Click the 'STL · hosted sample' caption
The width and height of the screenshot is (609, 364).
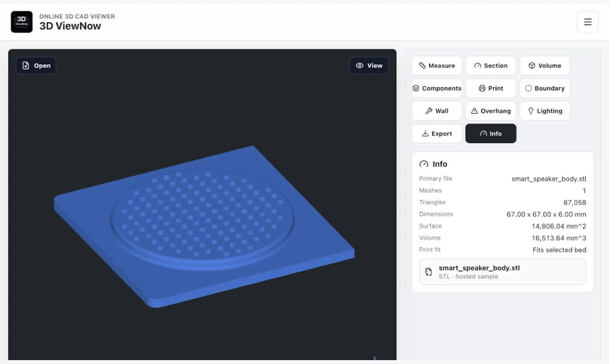[x=468, y=277]
